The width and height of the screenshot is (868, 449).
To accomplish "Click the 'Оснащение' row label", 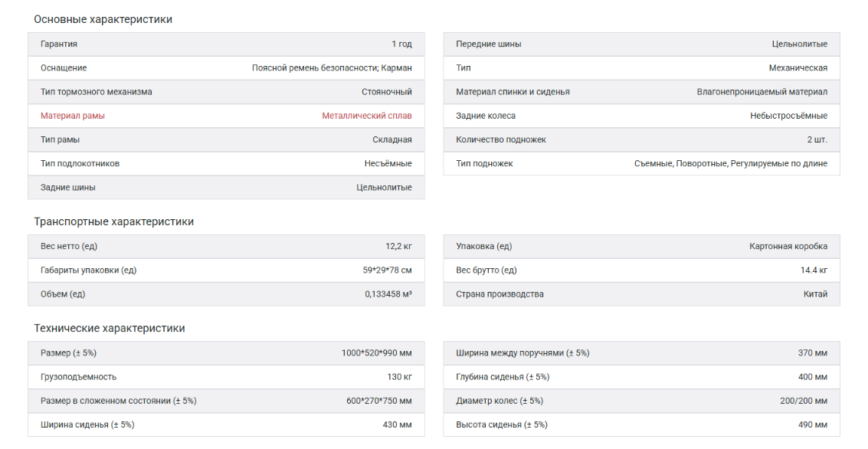I will (x=64, y=68).
